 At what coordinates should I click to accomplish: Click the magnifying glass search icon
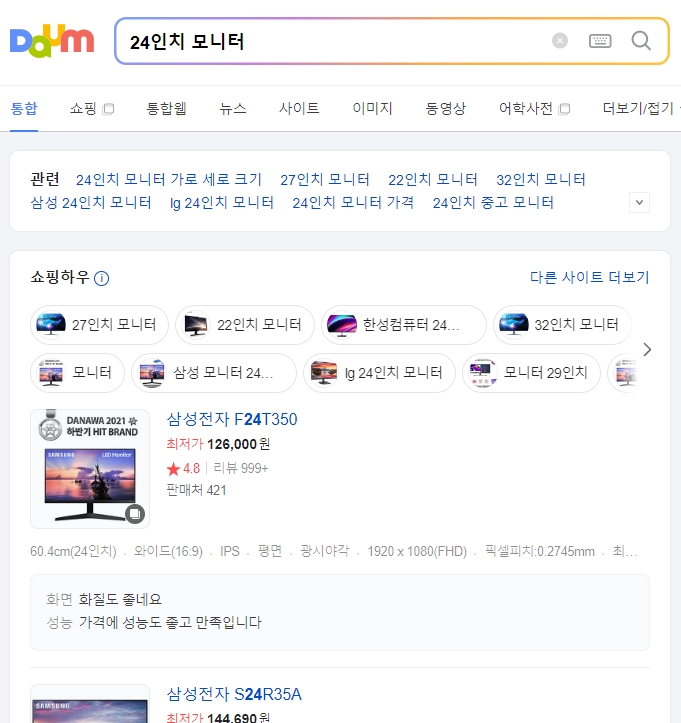(641, 41)
